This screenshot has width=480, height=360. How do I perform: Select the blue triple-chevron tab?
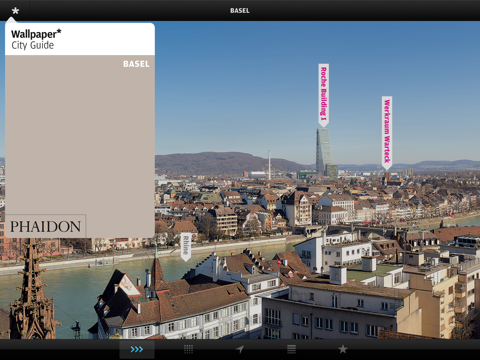pyautogui.click(x=137, y=349)
